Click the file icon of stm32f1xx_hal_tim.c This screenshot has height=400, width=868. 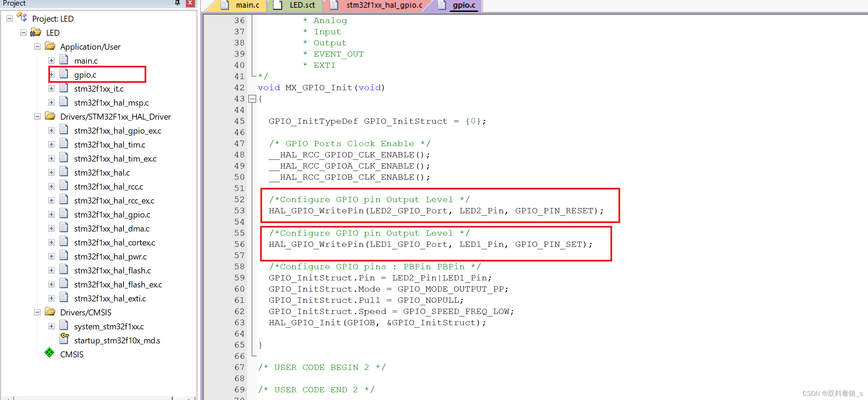pyautogui.click(x=64, y=144)
